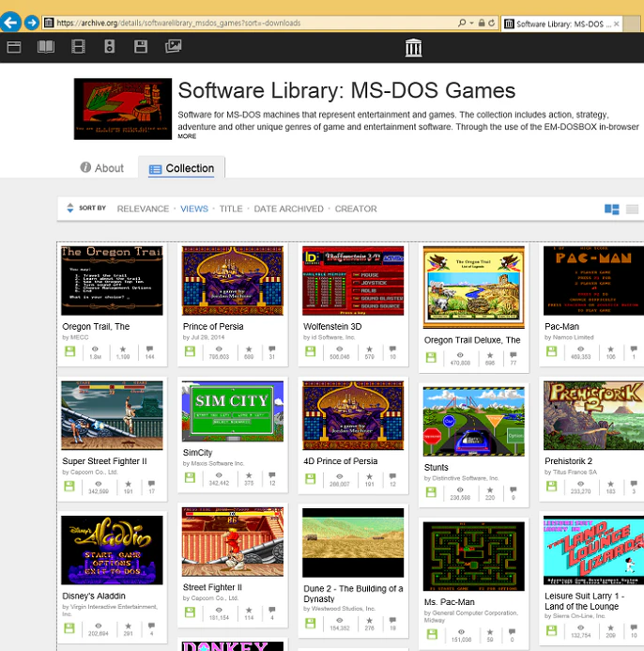644x651 pixels.
Task: Click the by Maxis Software Inc. creator text
Action: point(213,463)
